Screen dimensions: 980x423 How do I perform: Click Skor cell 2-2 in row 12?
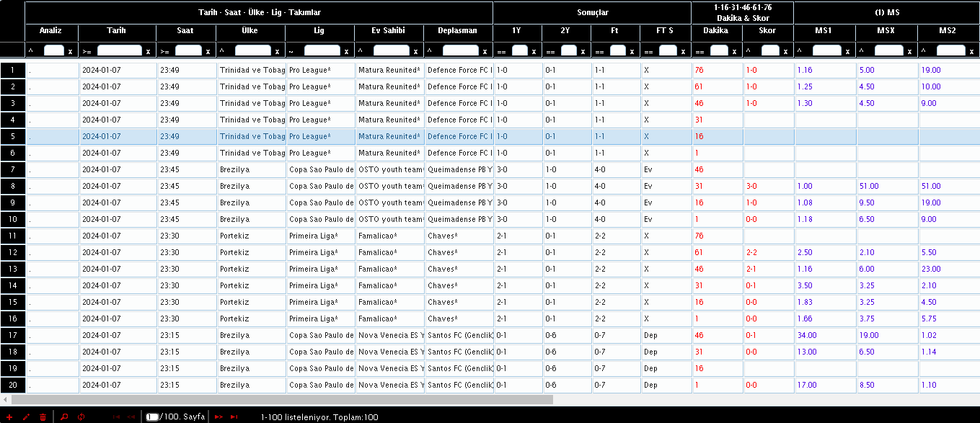(768, 252)
